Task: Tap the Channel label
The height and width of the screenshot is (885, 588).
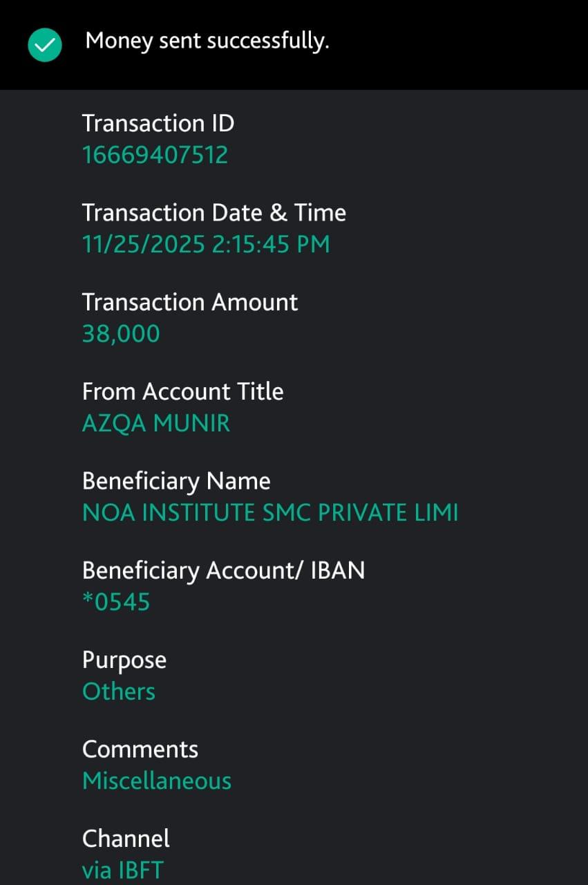Action: point(126,838)
